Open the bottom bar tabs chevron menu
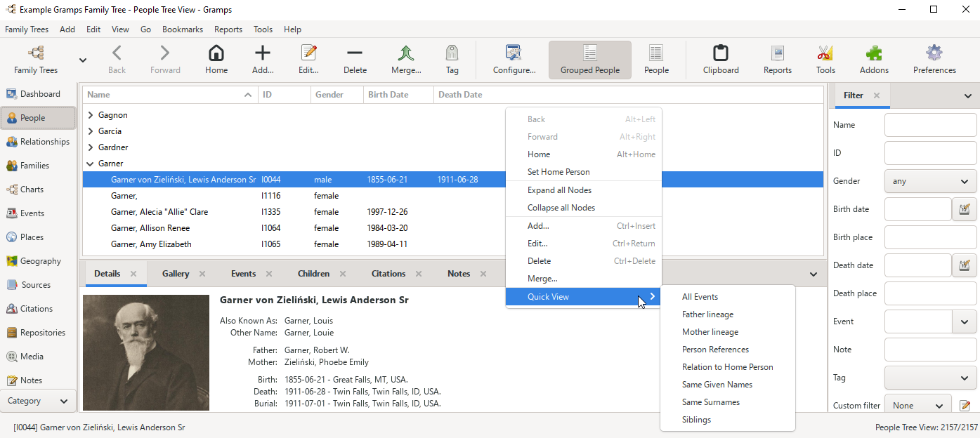This screenshot has width=980, height=438. [x=814, y=274]
